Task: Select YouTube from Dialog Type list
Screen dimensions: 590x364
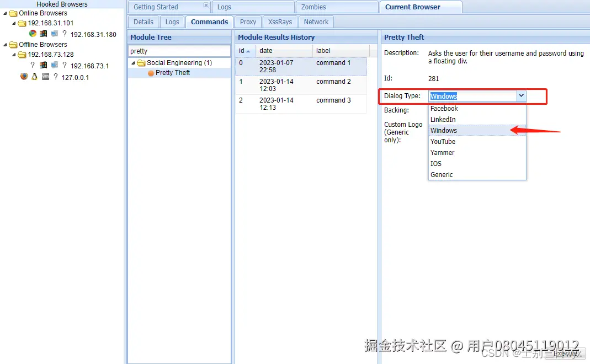Action: (x=477, y=141)
